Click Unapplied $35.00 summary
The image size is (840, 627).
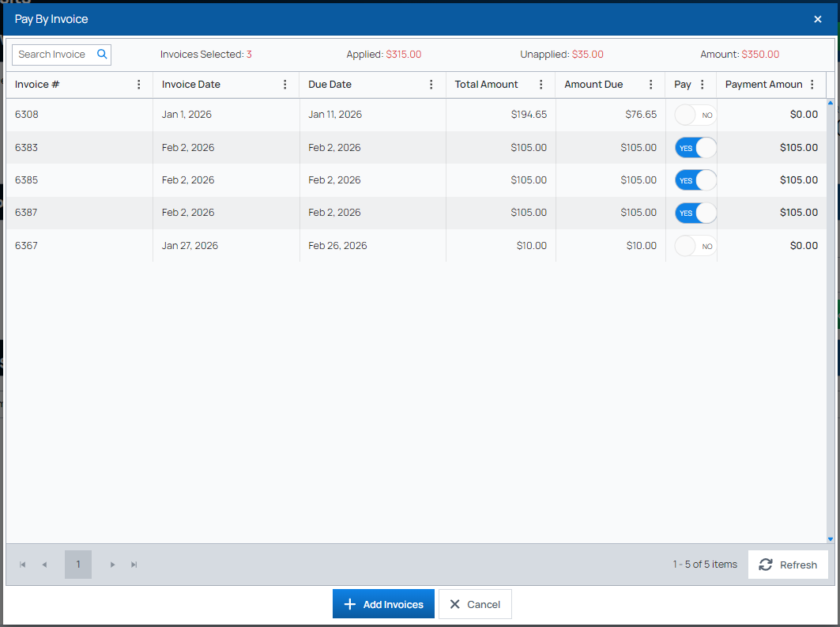(x=561, y=54)
